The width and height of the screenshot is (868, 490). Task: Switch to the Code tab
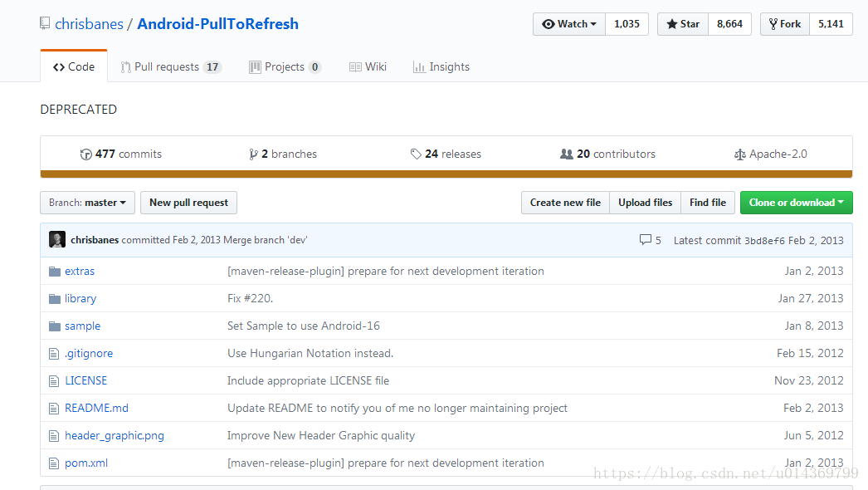[74, 66]
